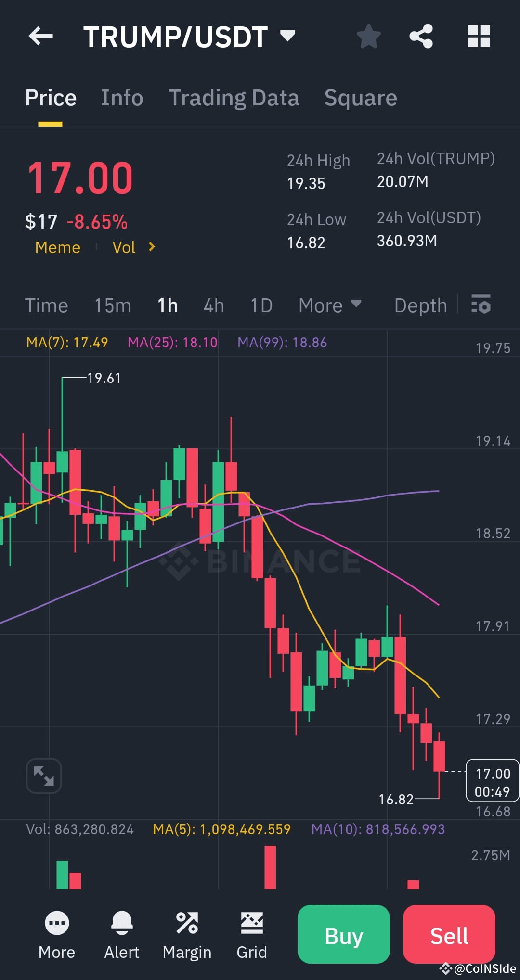Click the volume MA(10) 818,566.993 label
The height and width of the screenshot is (980, 520).
(x=378, y=829)
